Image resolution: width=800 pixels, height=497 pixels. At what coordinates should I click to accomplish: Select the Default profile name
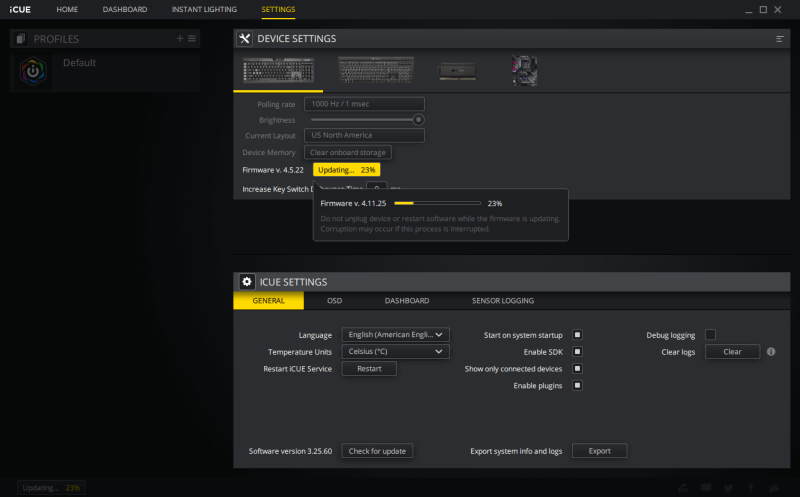coord(79,63)
